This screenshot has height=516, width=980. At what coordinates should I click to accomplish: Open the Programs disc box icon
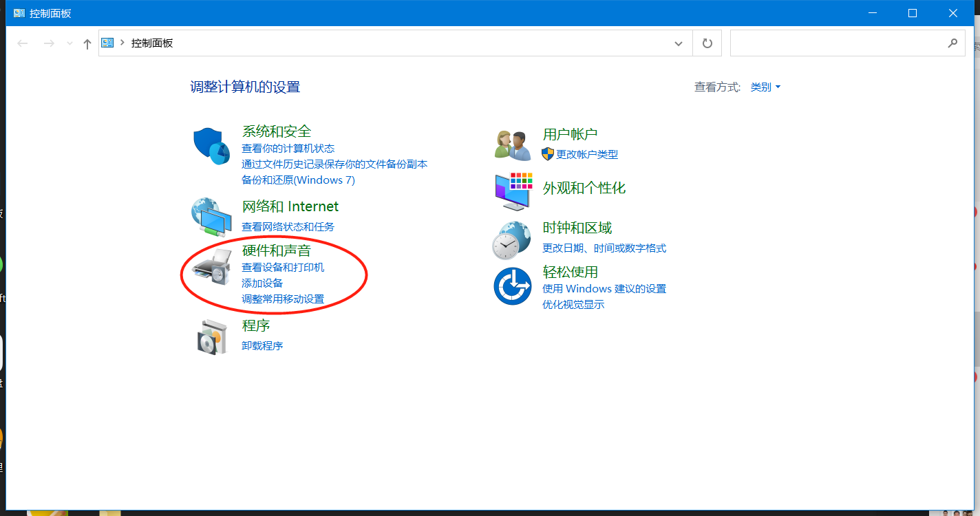pos(211,336)
